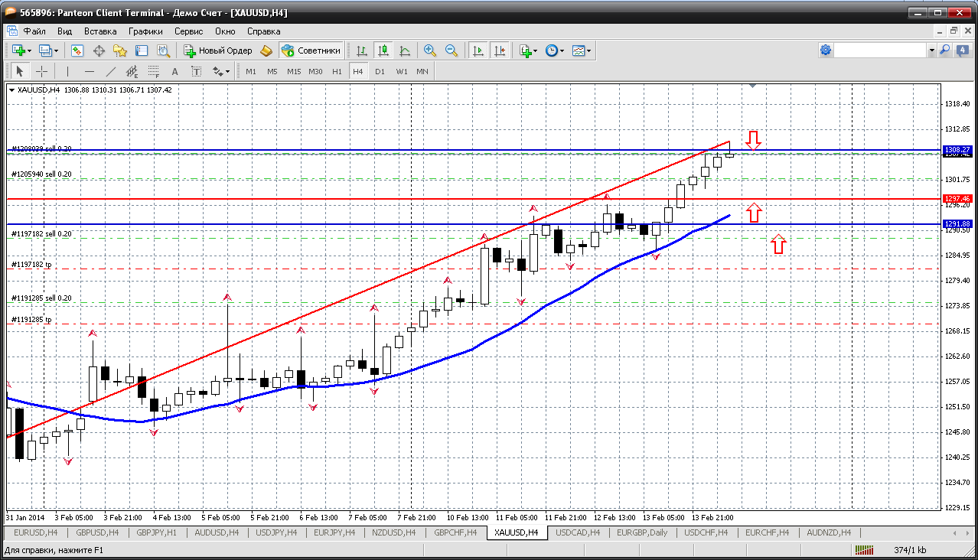Toggle Auto Scroll chart button
Screen dimensions: 978x560
(x=478, y=50)
